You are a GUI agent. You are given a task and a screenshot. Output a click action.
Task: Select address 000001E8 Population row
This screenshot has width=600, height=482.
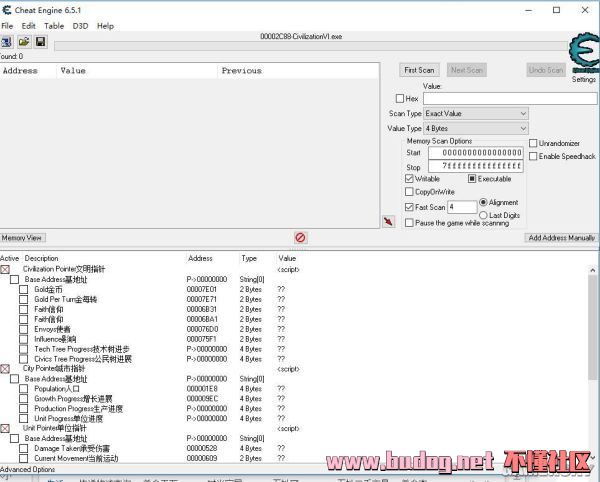(x=202, y=389)
